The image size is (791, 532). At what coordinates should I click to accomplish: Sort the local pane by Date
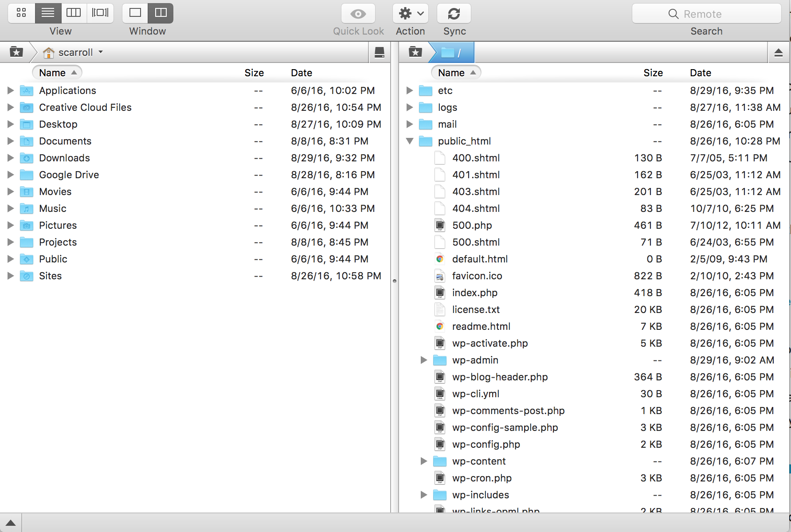tap(302, 73)
